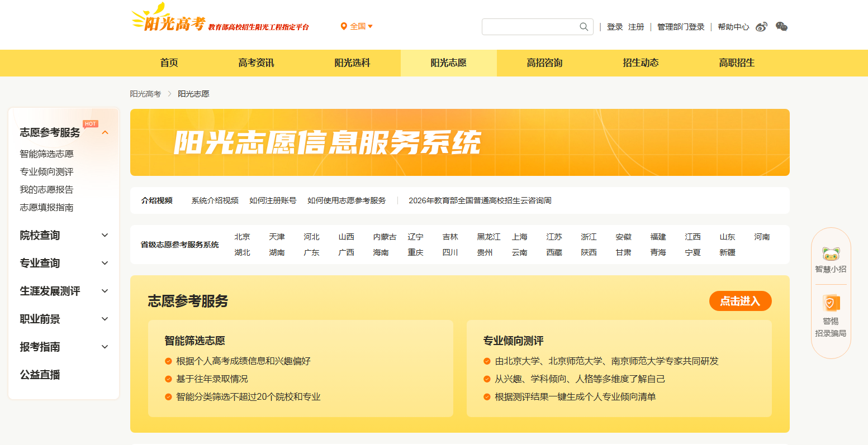Select the 西藏 province link

click(x=554, y=252)
